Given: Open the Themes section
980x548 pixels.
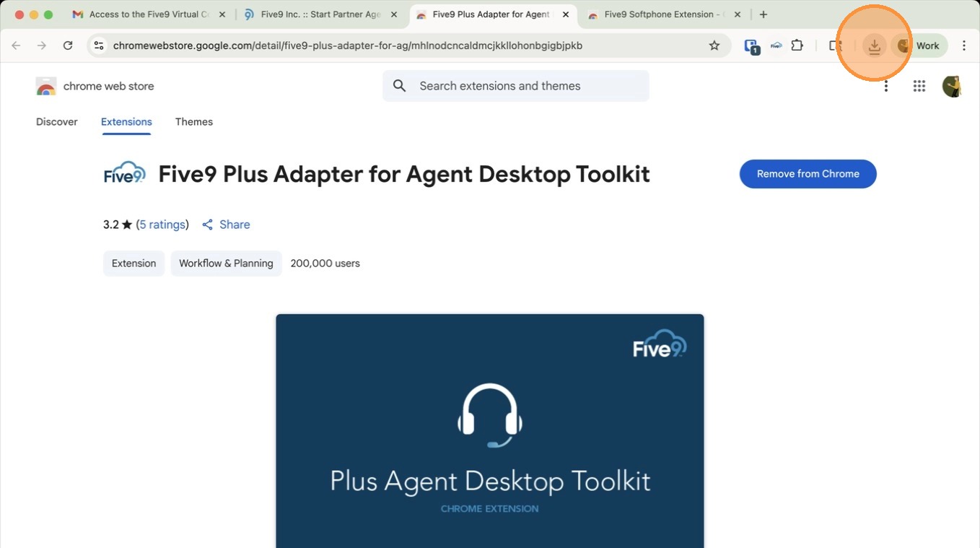Looking at the screenshot, I should click(x=194, y=122).
